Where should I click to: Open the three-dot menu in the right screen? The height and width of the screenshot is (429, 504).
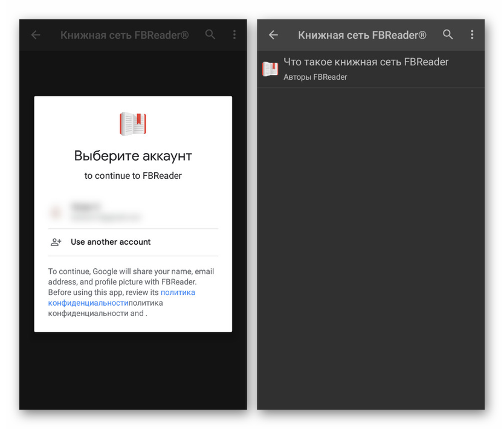click(x=472, y=34)
